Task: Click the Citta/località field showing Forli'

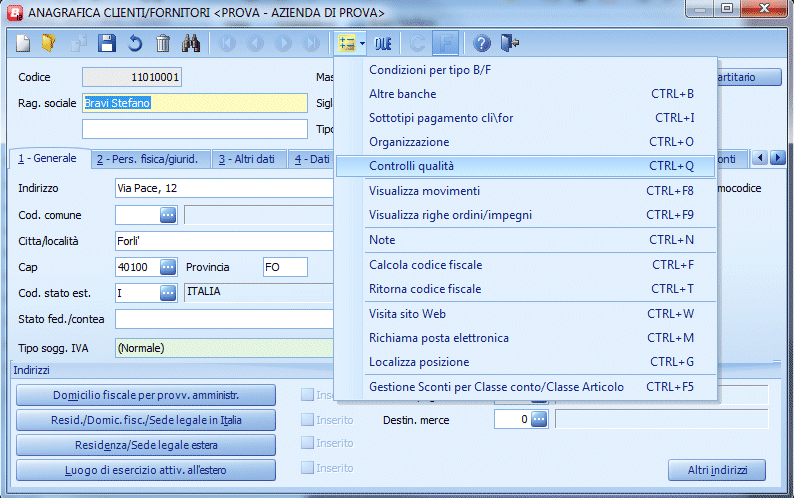Action: [224, 241]
